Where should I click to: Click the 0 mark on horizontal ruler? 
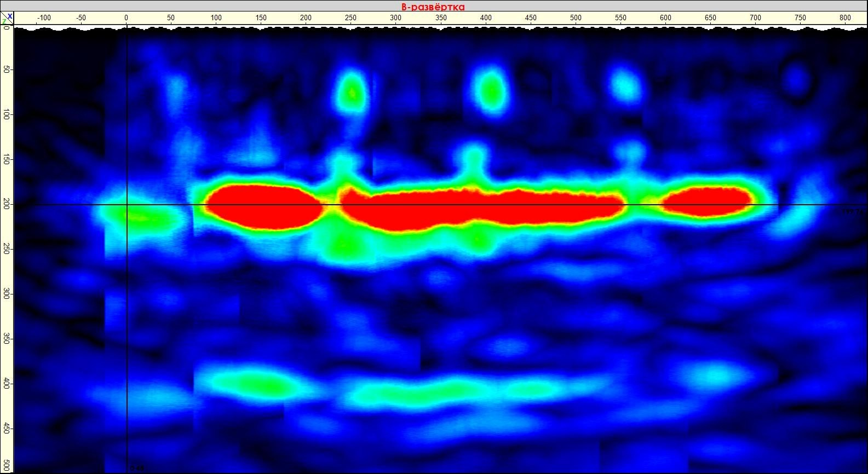coord(127,18)
